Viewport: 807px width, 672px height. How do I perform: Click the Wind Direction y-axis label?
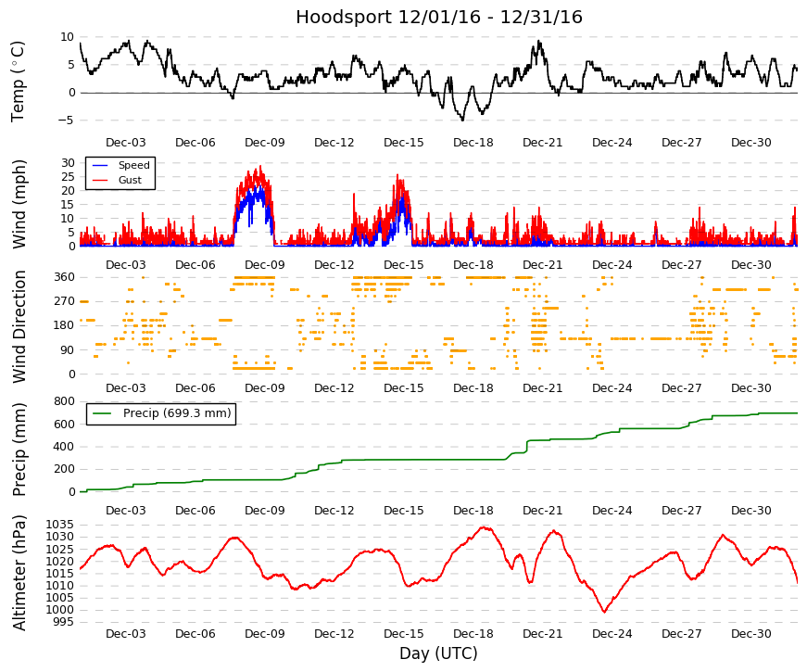(19, 327)
